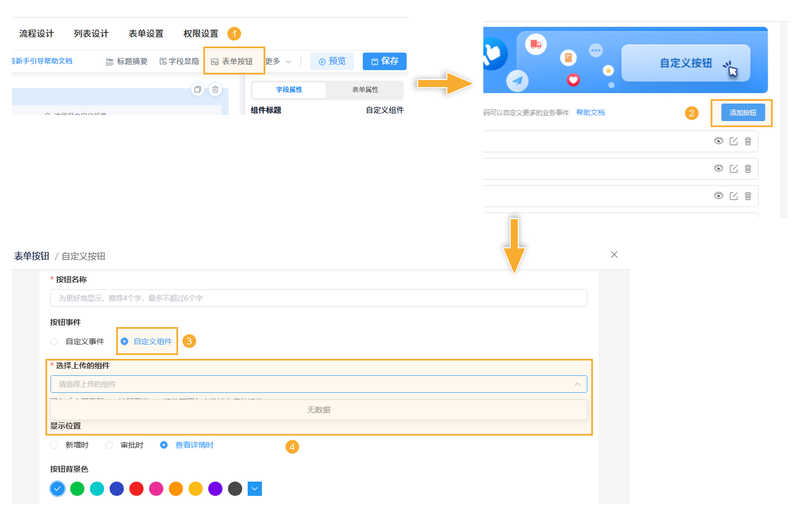Preview the first button's eye icon
The height and width of the screenshot is (532, 811).
click(x=718, y=141)
